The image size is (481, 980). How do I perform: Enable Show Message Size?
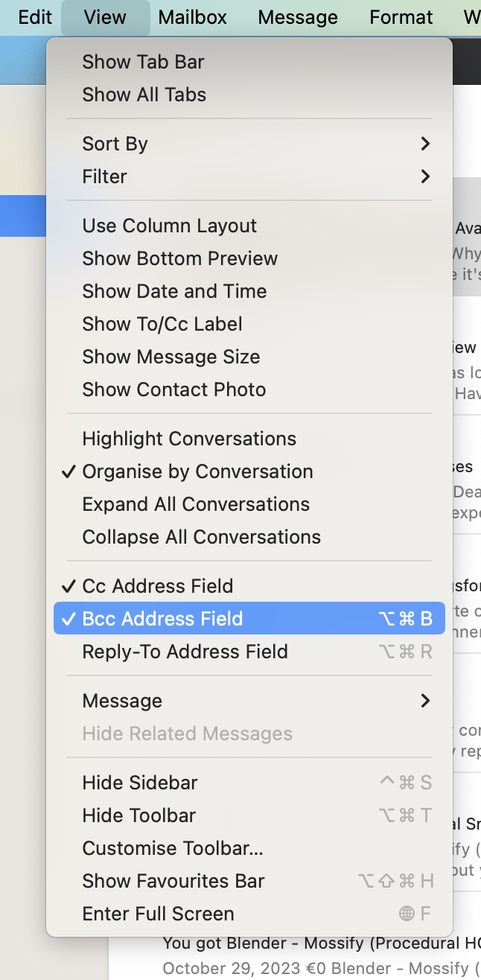click(171, 357)
